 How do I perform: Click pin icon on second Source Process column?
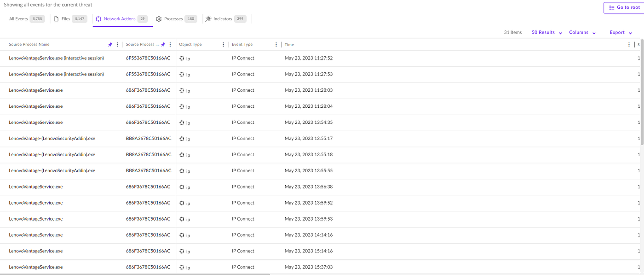(163, 45)
